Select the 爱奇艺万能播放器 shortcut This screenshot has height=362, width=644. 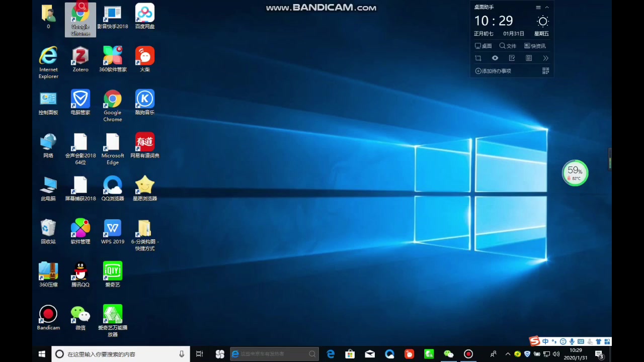tap(113, 321)
